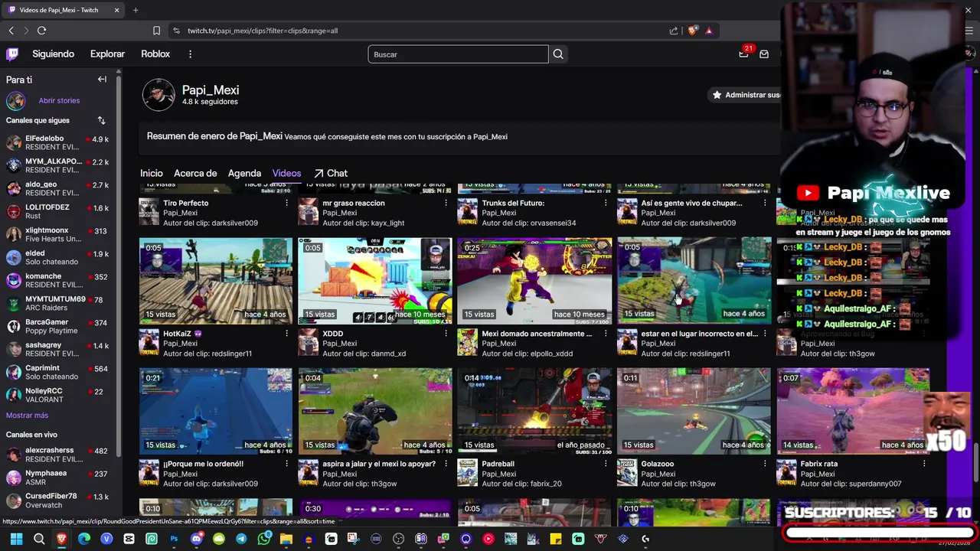
Task: Play the HotKalZ clip thumbnail
Action: [x=216, y=281]
